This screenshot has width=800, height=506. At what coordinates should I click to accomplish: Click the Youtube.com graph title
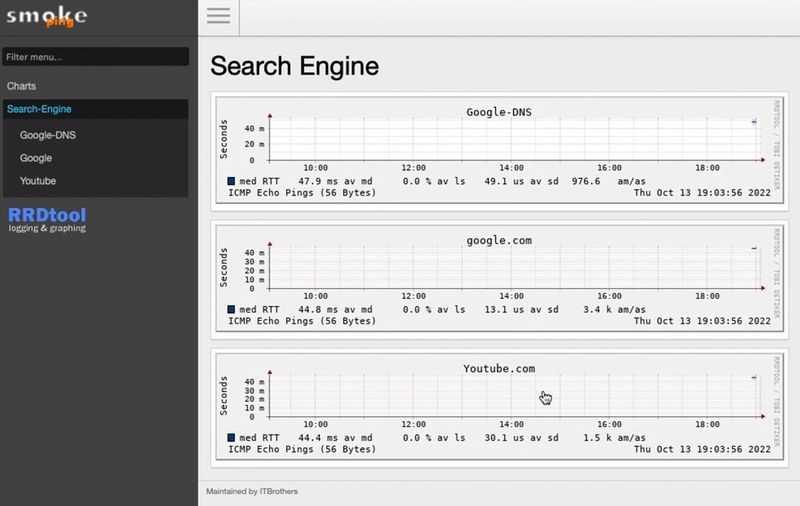(499, 368)
